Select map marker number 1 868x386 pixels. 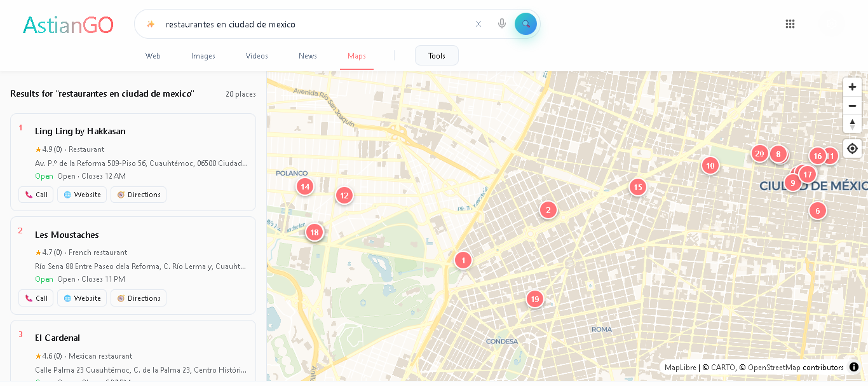point(463,259)
